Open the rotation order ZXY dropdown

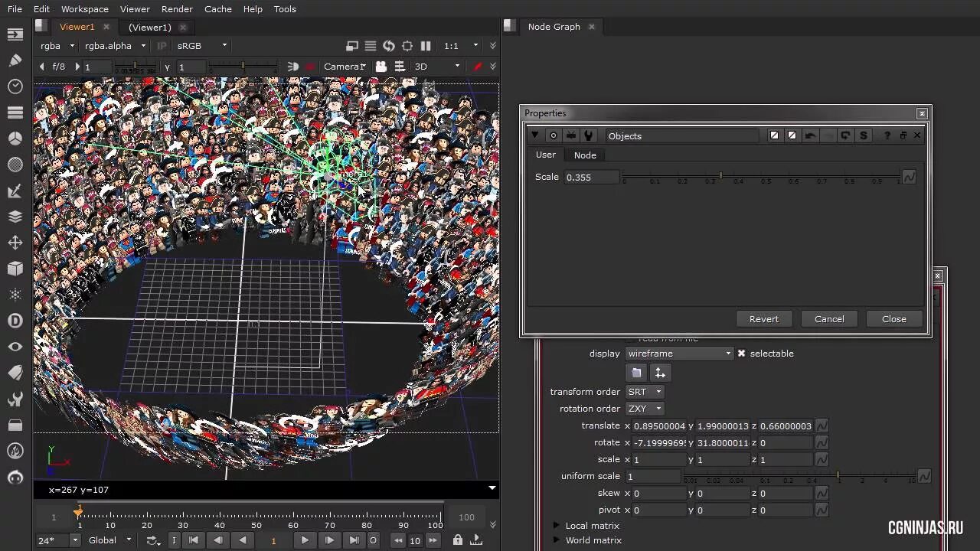[x=645, y=409]
